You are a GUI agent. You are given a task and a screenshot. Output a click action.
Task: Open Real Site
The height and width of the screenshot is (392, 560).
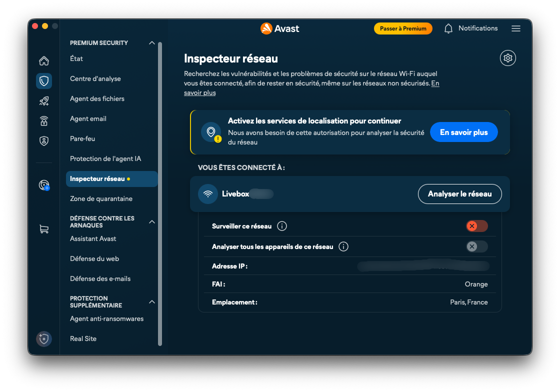83,338
